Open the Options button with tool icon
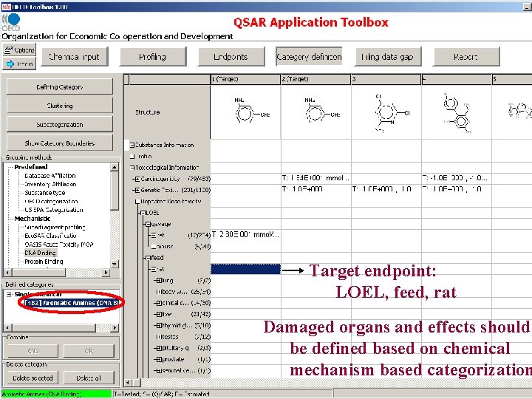This screenshot has width=532, height=399. pyautogui.click(x=19, y=50)
